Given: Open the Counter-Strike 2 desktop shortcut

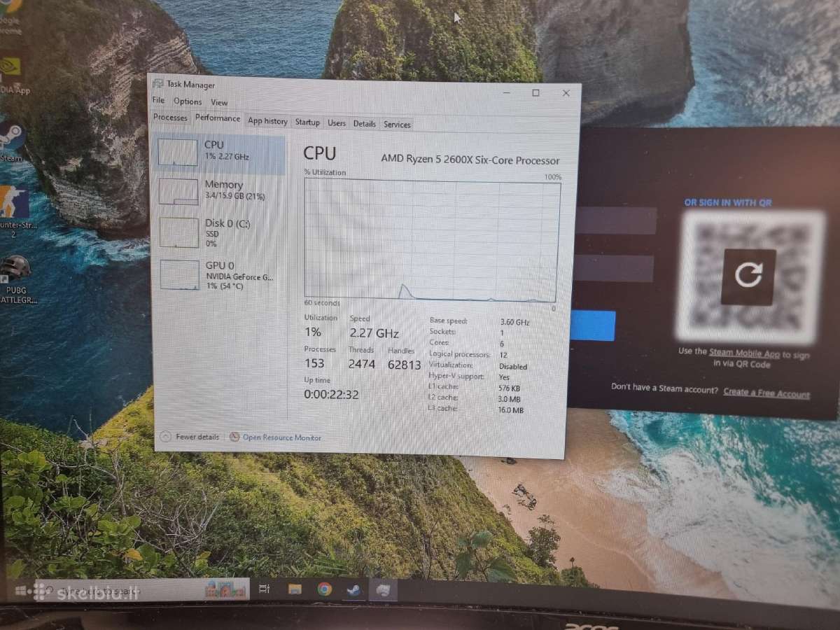Looking at the screenshot, I should coord(14,211).
